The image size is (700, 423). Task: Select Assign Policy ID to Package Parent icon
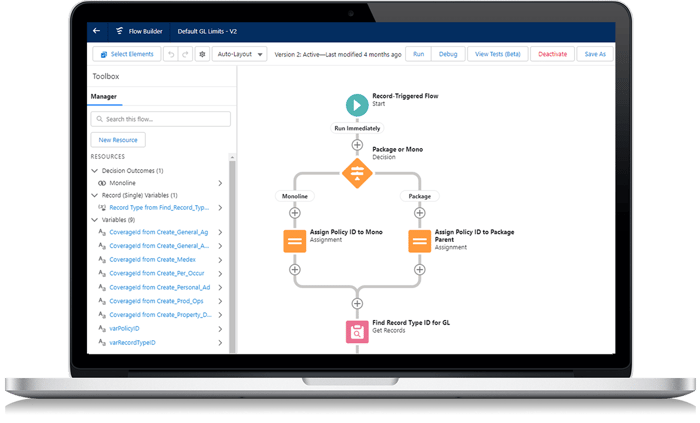click(420, 241)
